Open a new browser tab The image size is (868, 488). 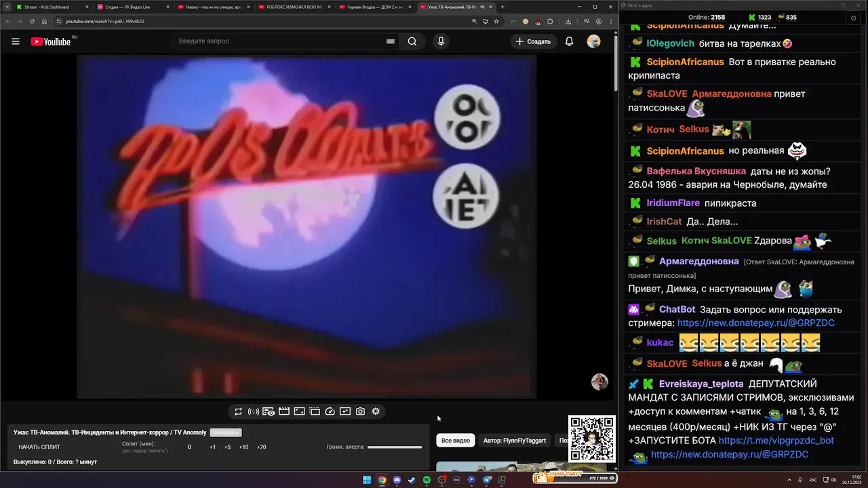[502, 7]
